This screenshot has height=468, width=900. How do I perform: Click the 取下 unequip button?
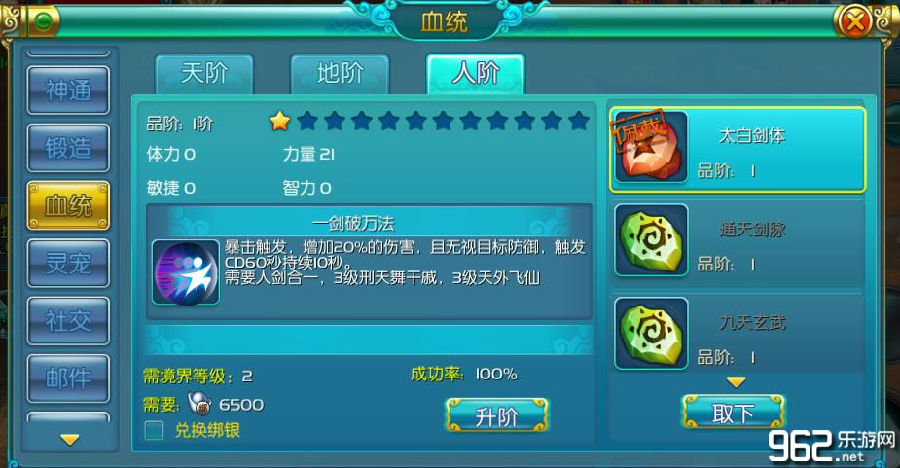(733, 412)
